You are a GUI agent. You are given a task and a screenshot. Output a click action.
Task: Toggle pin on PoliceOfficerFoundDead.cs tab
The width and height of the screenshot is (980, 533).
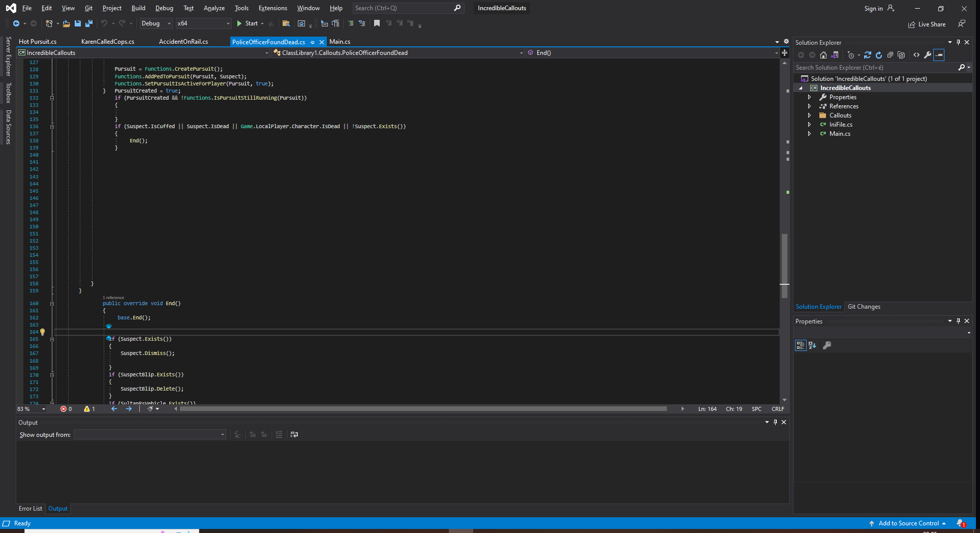coord(313,42)
